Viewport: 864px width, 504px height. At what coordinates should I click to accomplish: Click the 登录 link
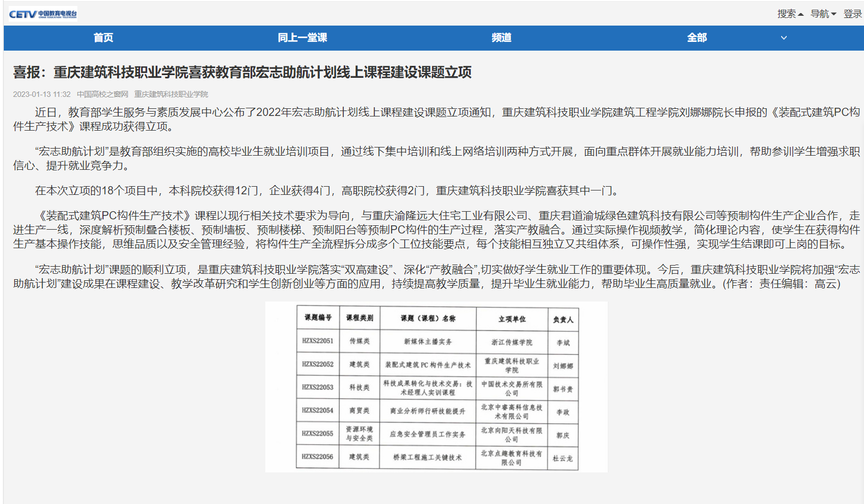pyautogui.click(x=852, y=14)
